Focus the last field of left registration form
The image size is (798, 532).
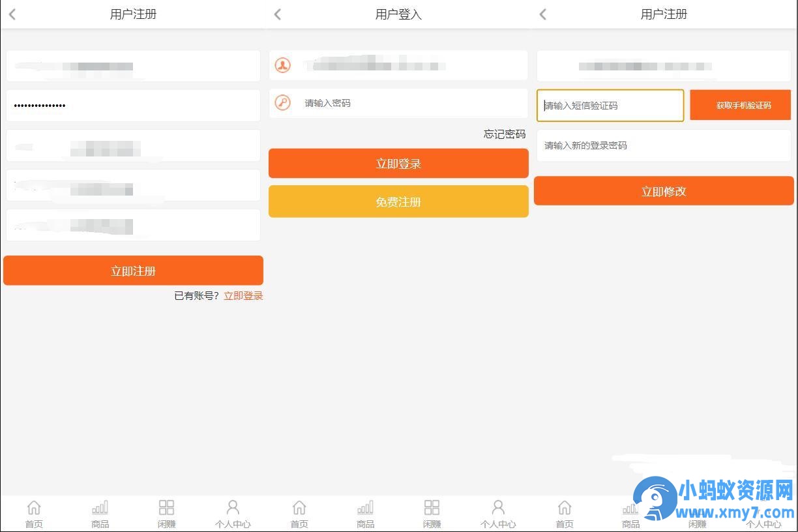coord(133,225)
